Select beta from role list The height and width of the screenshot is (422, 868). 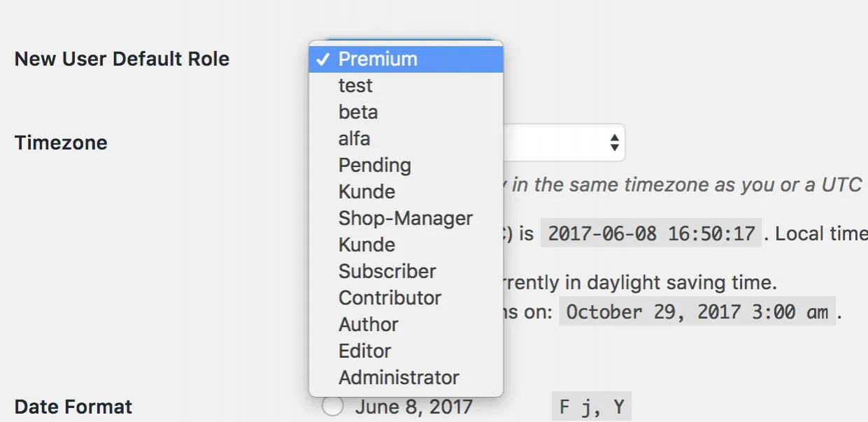[406, 112]
